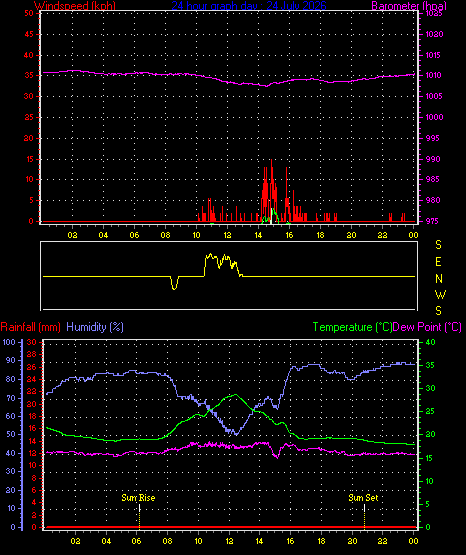Click the '50' humidity axis value
The image size is (466, 555).
11,434
